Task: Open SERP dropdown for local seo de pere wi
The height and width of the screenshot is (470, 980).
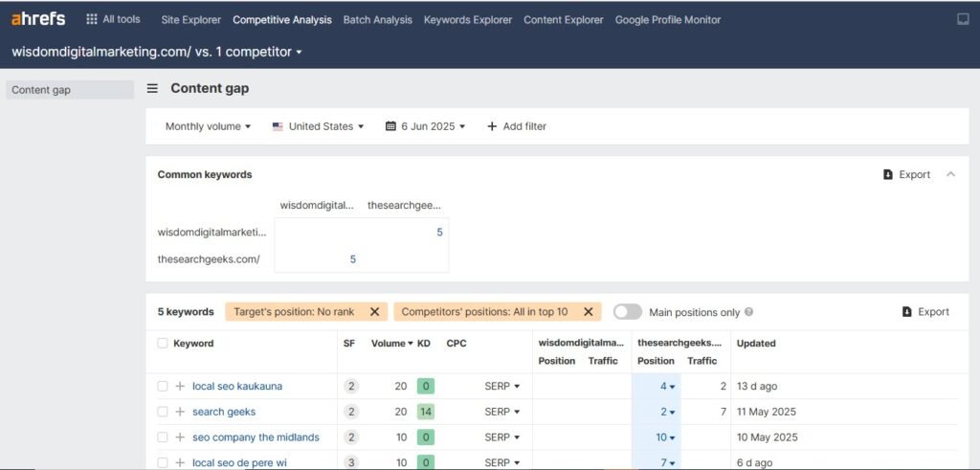Action: coord(501,462)
